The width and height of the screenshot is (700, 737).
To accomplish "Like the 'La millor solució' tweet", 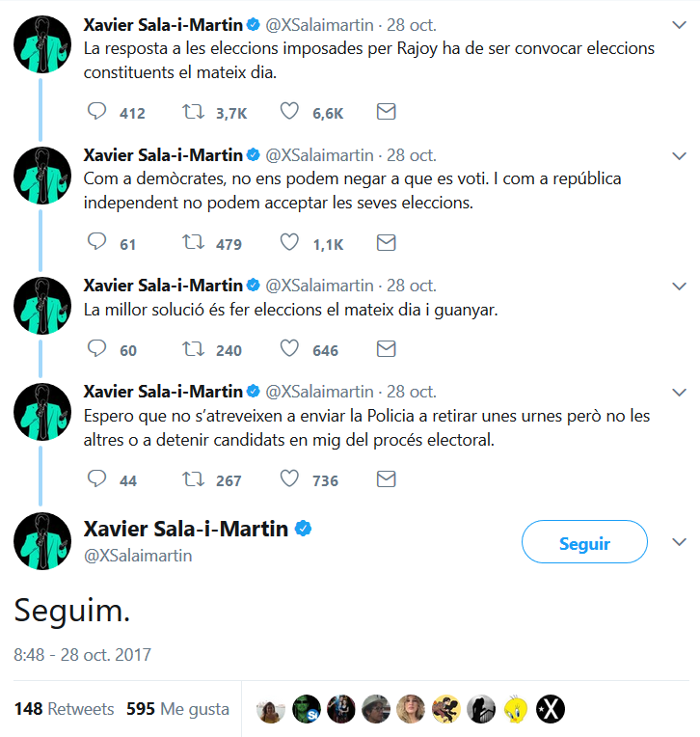I will click(x=289, y=349).
